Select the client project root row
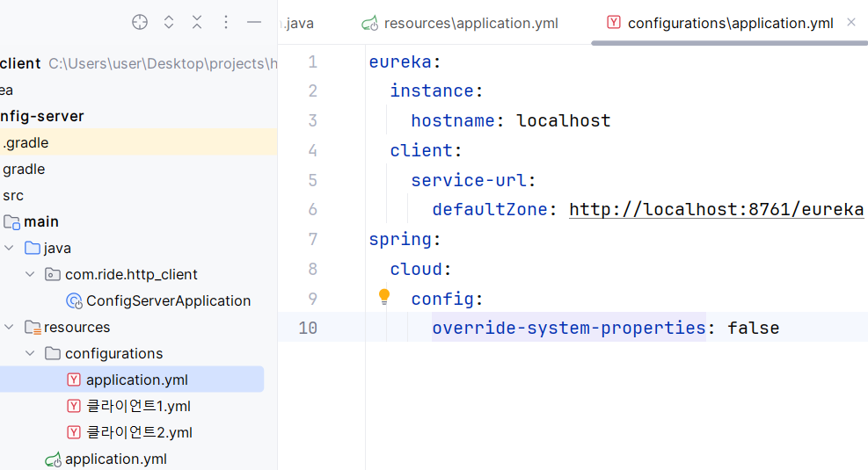Viewport: 868px width, 470px height. pos(138,63)
